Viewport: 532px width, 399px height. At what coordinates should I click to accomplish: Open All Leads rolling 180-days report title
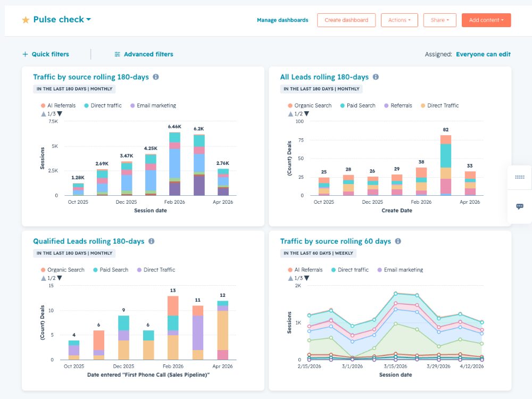[325, 77]
